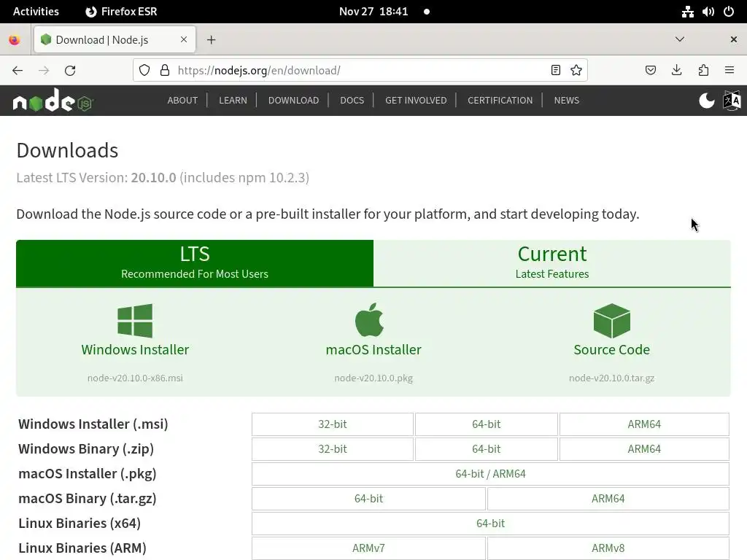Image resolution: width=747 pixels, height=560 pixels.
Task: Open the DOCS nav item
Action: pos(352,101)
